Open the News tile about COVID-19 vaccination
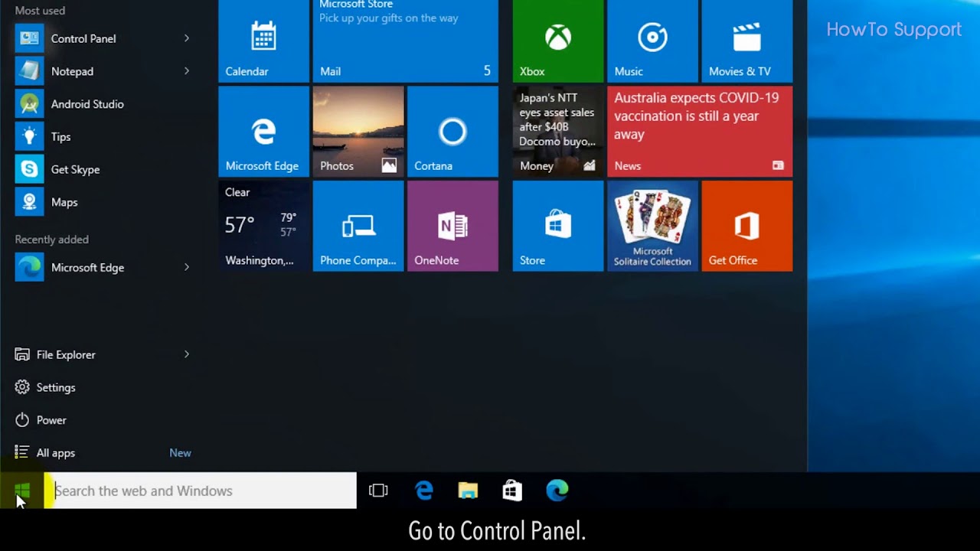Screen dimensions: 980x551 pyautogui.click(x=700, y=132)
